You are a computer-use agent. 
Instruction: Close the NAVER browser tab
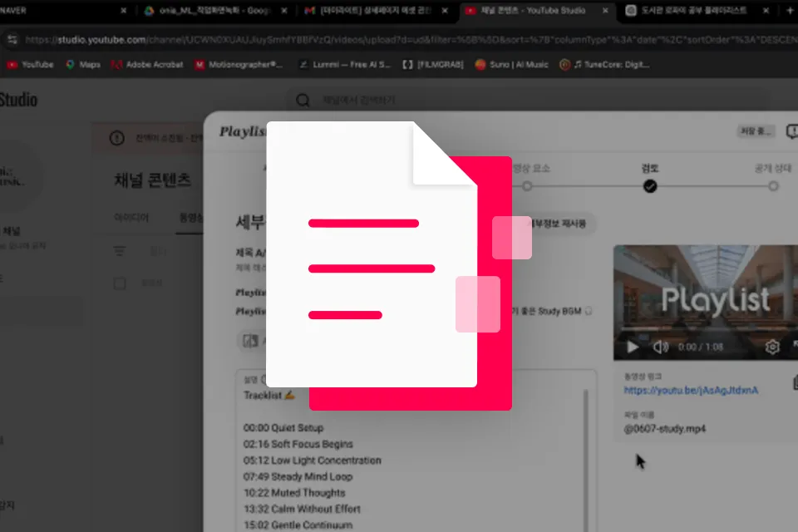[124, 10]
